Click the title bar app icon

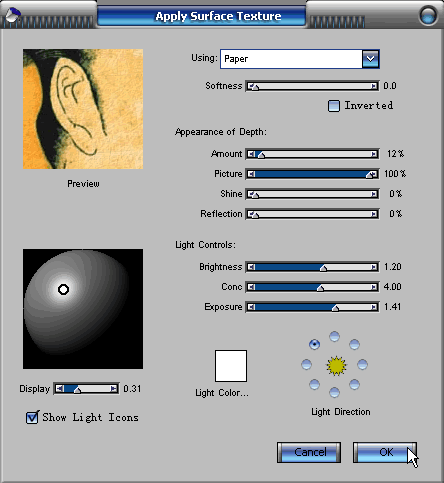click(x=12, y=14)
